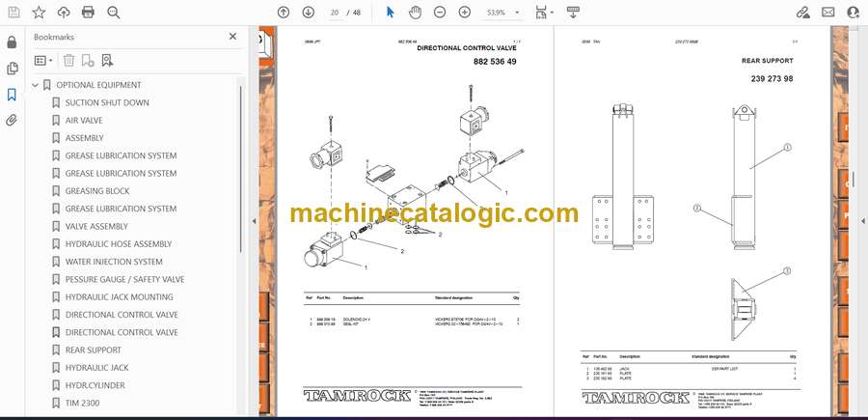The width and height of the screenshot is (868, 420).
Task: Add a new bookmark
Action: coord(88,61)
